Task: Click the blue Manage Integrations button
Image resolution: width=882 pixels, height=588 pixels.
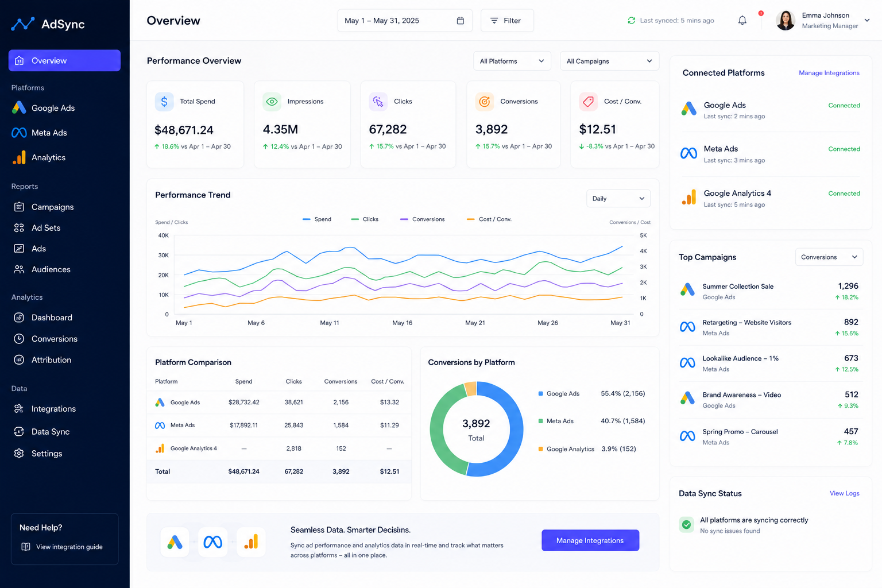Action: click(x=590, y=540)
